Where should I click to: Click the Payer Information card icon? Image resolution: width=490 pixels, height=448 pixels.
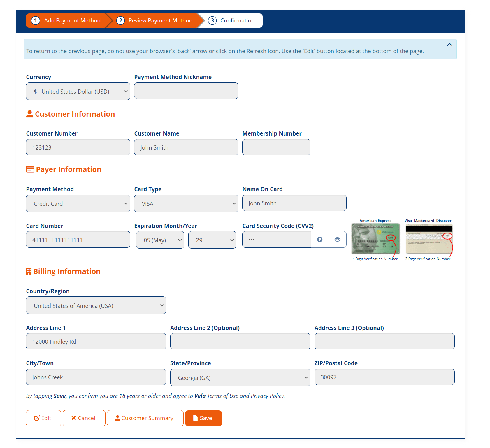pyautogui.click(x=30, y=169)
